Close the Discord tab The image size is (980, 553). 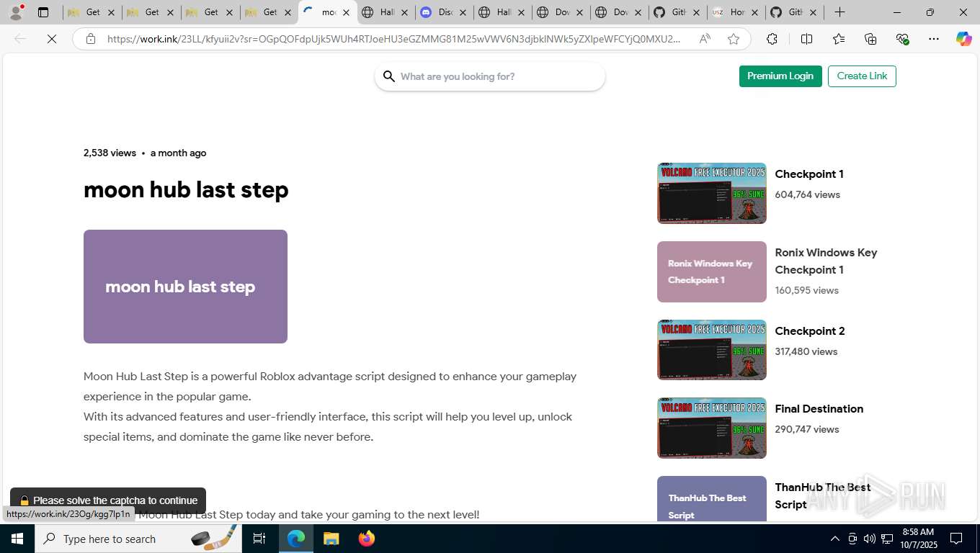click(463, 12)
